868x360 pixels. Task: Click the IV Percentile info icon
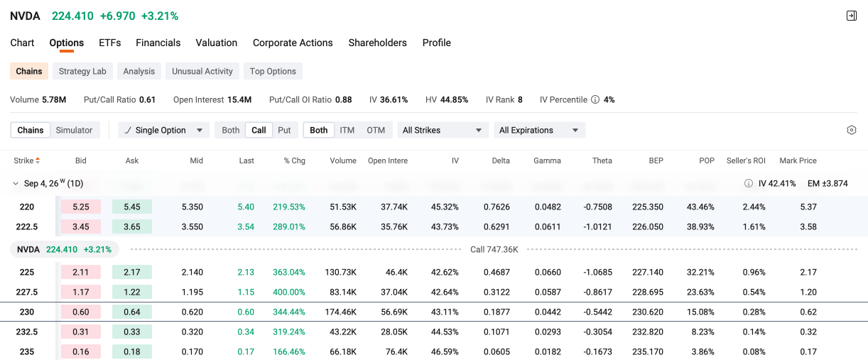[595, 99]
